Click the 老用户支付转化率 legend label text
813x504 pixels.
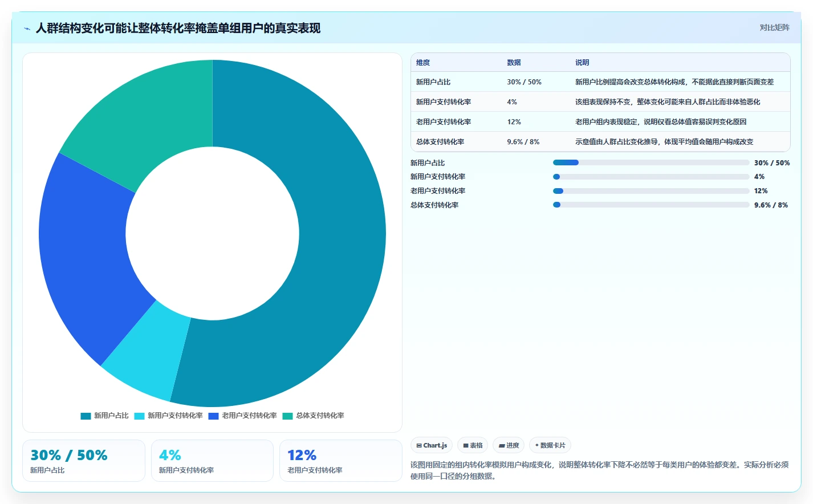click(x=249, y=416)
